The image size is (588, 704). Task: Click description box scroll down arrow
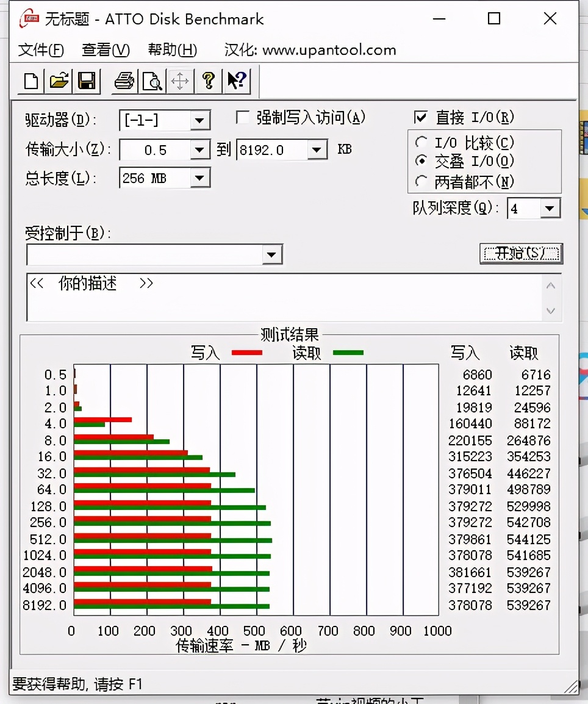[x=551, y=311]
